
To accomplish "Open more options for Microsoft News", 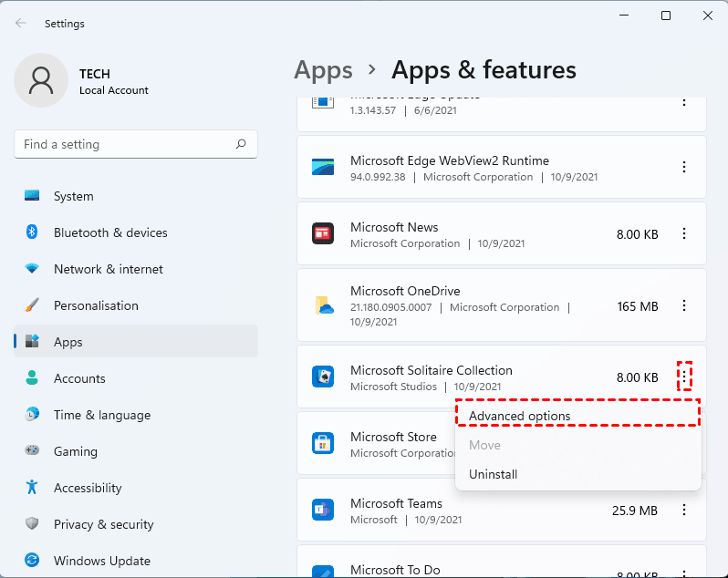I will point(684,234).
